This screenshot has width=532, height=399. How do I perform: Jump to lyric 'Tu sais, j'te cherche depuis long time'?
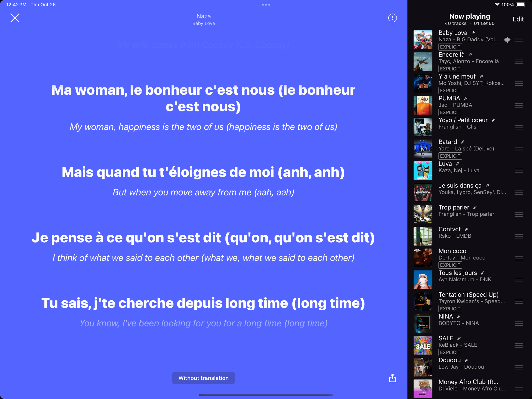tap(203, 303)
